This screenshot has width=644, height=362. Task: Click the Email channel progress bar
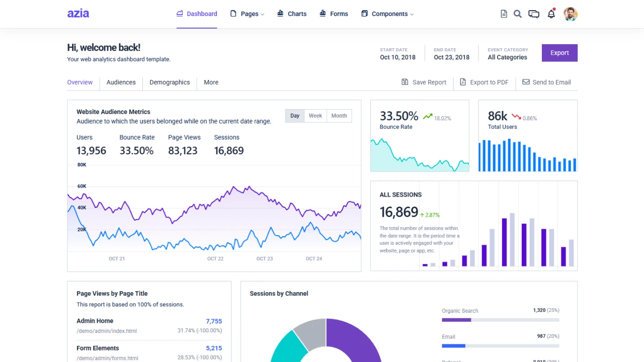pos(501,346)
